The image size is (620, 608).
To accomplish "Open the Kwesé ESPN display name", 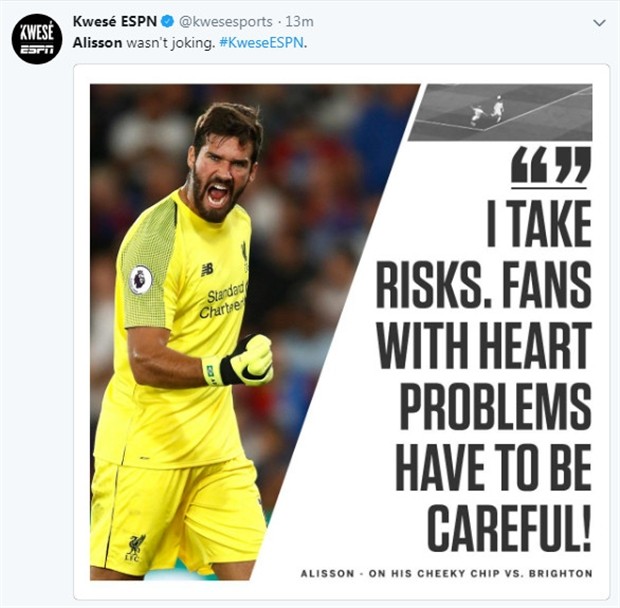I will [x=115, y=21].
